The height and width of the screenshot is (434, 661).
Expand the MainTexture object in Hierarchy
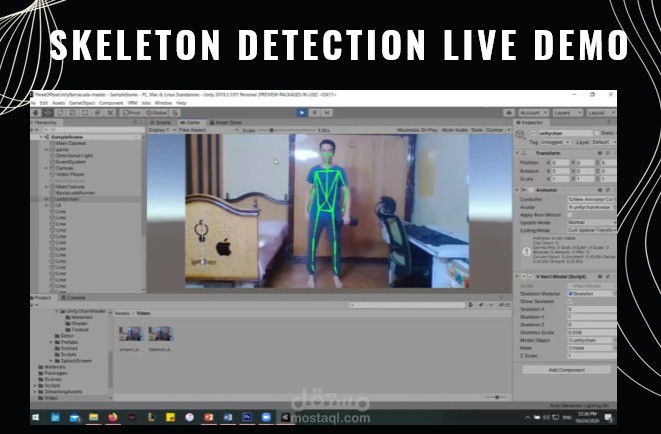click(47, 187)
